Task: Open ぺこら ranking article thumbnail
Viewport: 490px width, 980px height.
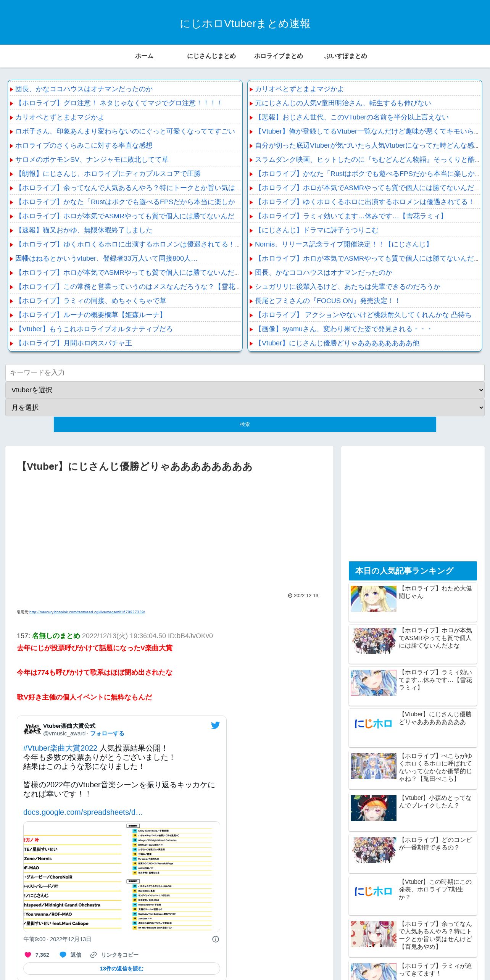Action: click(374, 766)
